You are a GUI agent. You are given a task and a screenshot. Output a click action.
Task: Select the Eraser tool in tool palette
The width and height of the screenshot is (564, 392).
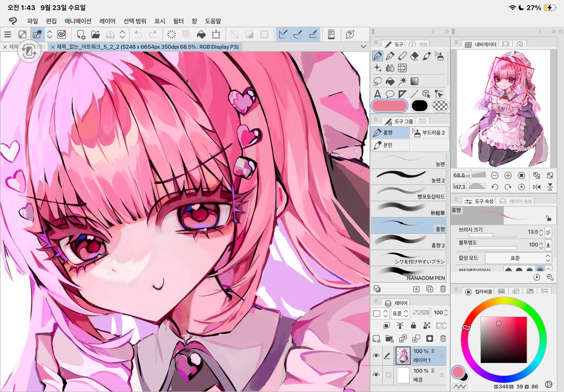[x=414, y=56]
